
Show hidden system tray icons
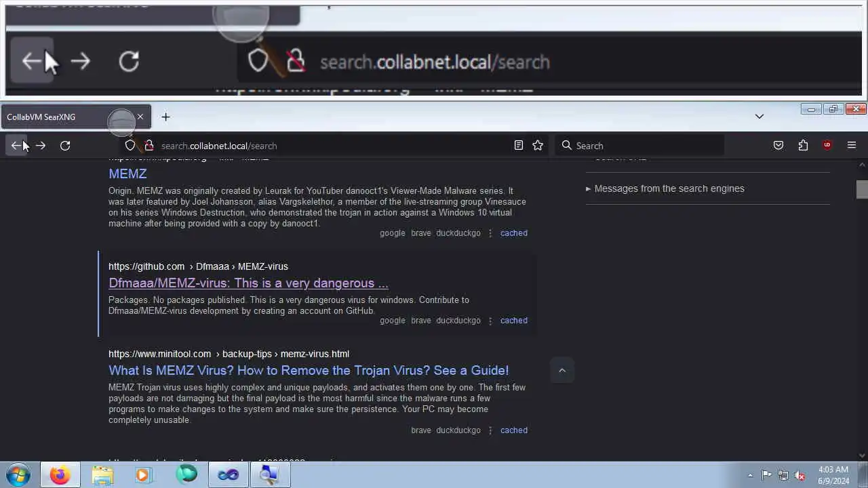point(749,475)
